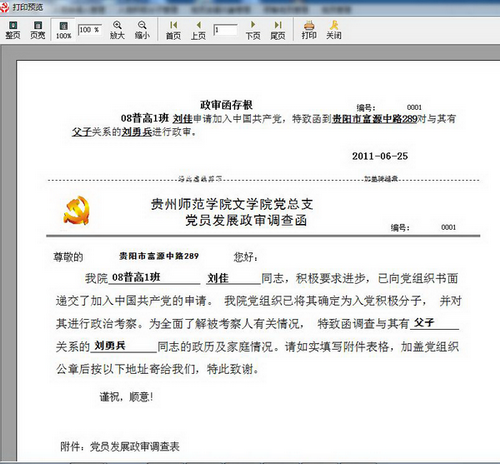The image size is (500, 464).
Task: Click the party emblem image
Action: point(77,210)
